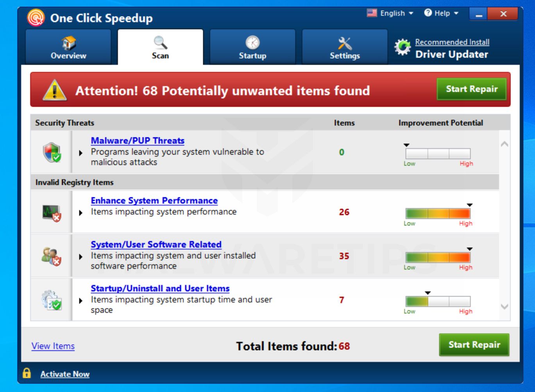Go to the Settings tab
The height and width of the screenshot is (392, 535).
point(345,47)
